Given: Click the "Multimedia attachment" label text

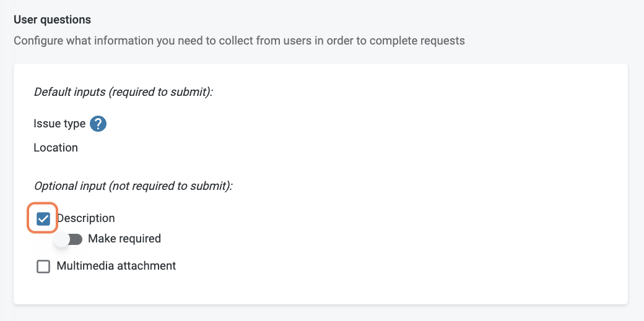Looking at the screenshot, I should (x=116, y=265).
